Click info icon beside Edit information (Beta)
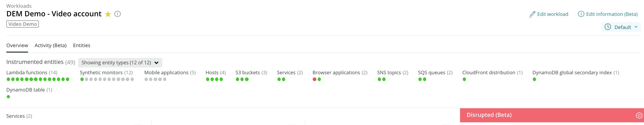644x125 pixels. 581,14
